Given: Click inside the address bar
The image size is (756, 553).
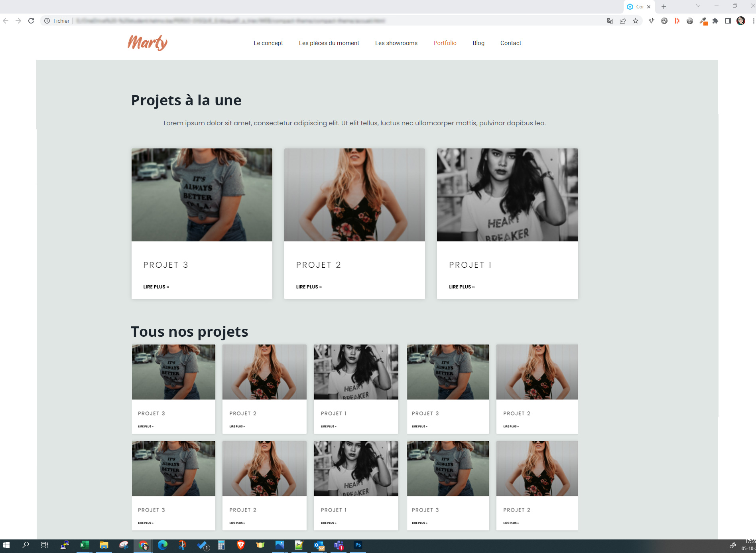Looking at the screenshot, I should point(279,21).
